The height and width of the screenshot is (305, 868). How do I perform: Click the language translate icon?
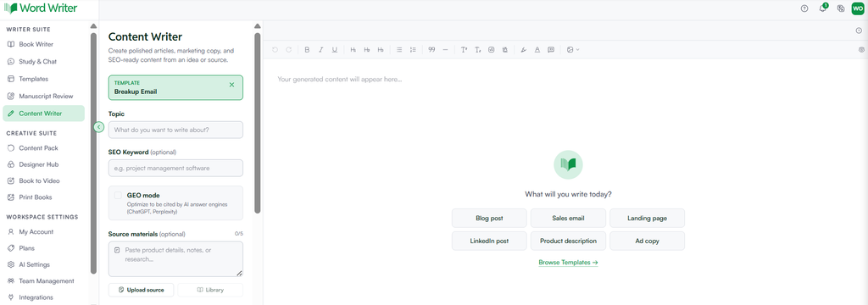pos(841,8)
